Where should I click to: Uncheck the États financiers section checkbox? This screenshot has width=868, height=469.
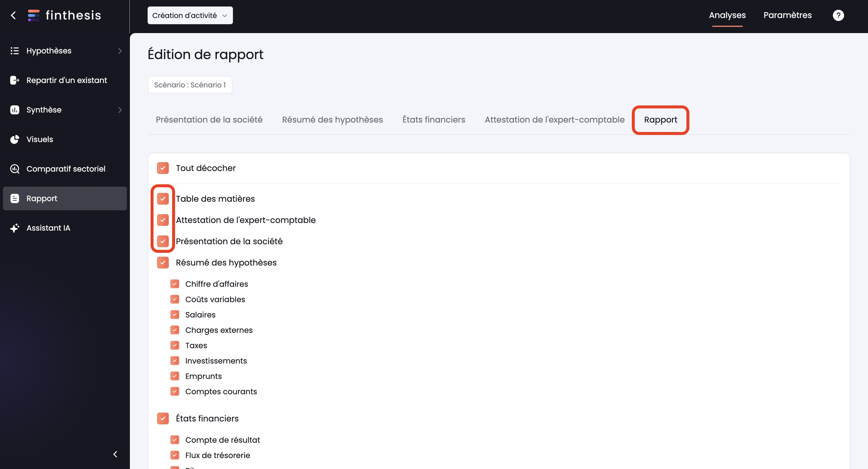click(163, 418)
